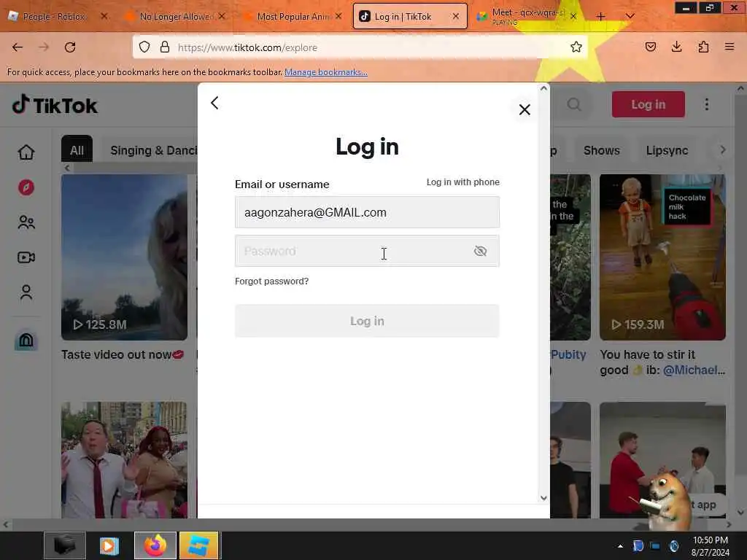Open Forgot password link
747x560 pixels.
click(271, 281)
